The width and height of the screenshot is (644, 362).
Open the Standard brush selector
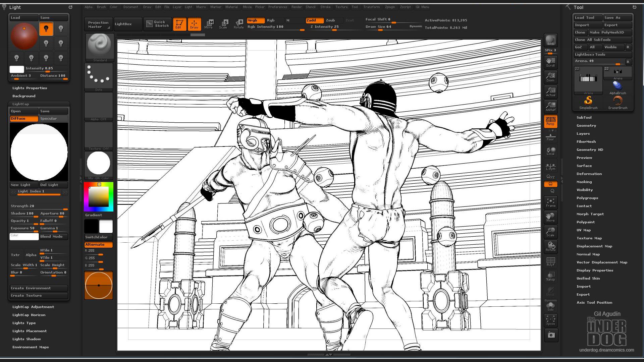[99, 47]
